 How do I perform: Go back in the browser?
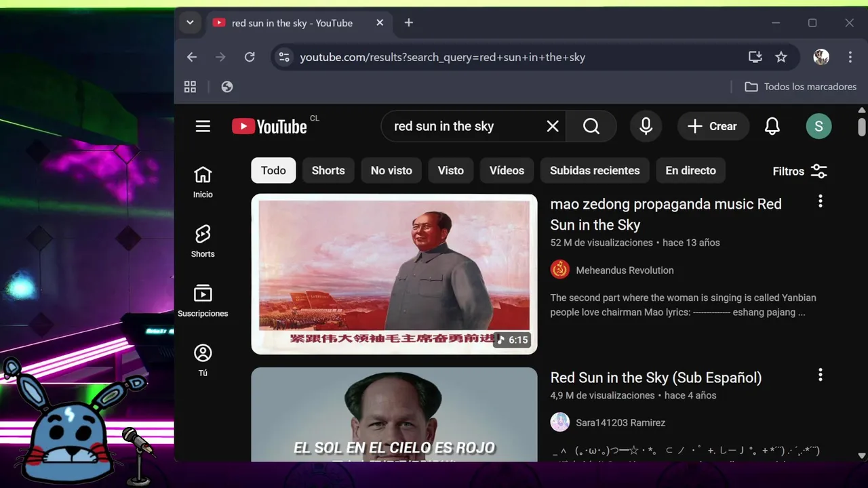coord(192,57)
